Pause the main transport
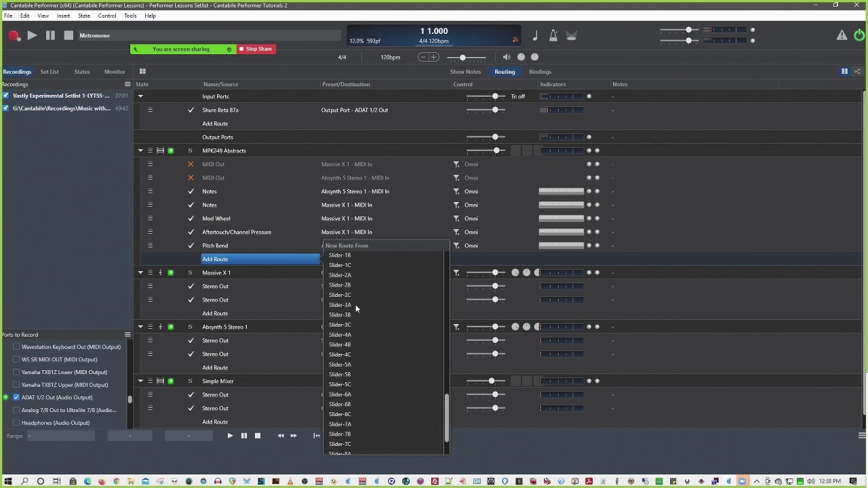Screen dimensions: 868x488 50,35
